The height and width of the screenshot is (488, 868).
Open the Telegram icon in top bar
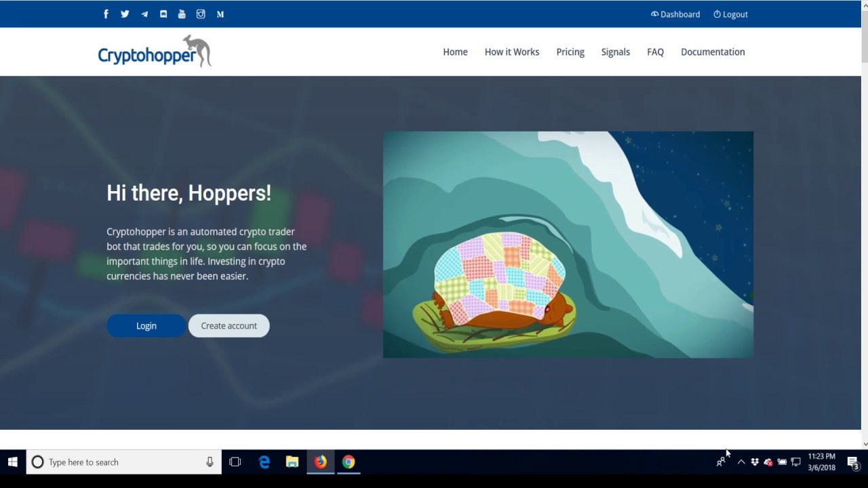pyautogui.click(x=144, y=14)
